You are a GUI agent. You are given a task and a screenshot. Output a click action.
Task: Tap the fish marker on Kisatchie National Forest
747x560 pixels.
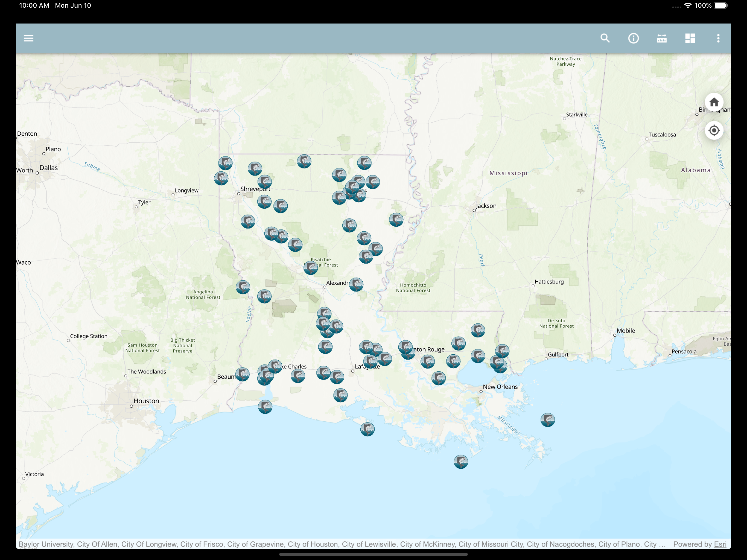click(311, 268)
